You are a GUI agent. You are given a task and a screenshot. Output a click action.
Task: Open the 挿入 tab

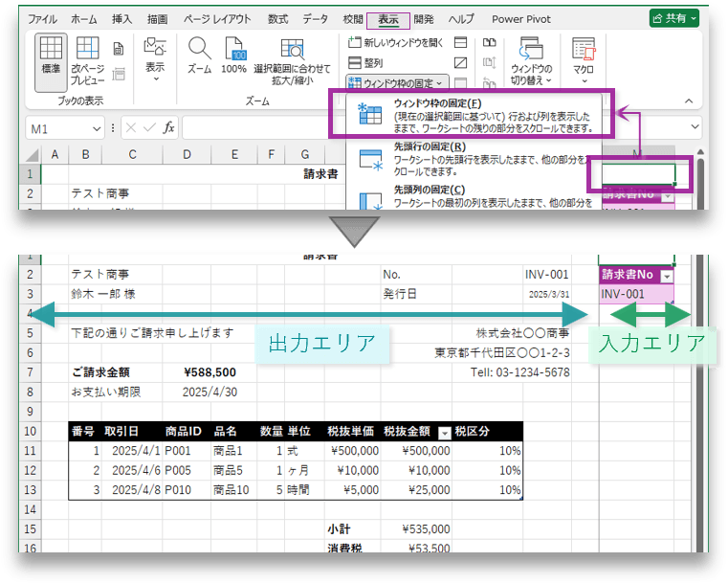point(122,19)
